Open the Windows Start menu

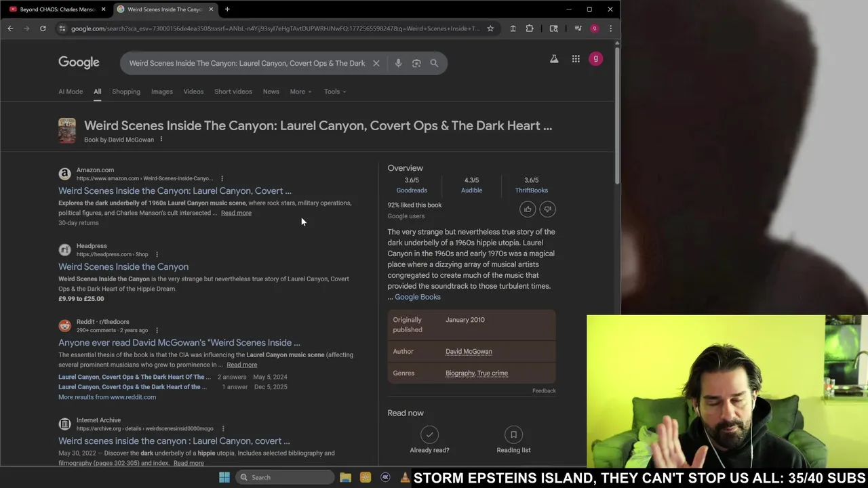tap(224, 477)
